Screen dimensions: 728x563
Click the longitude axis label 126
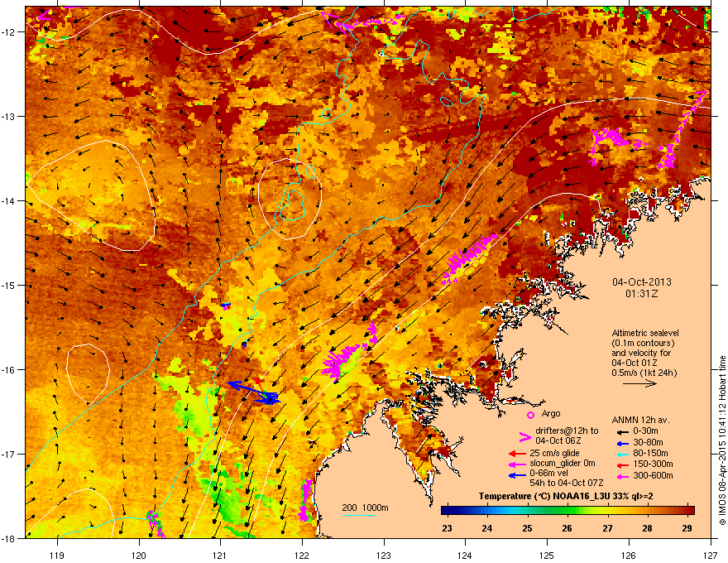pyautogui.click(x=629, y=555)
